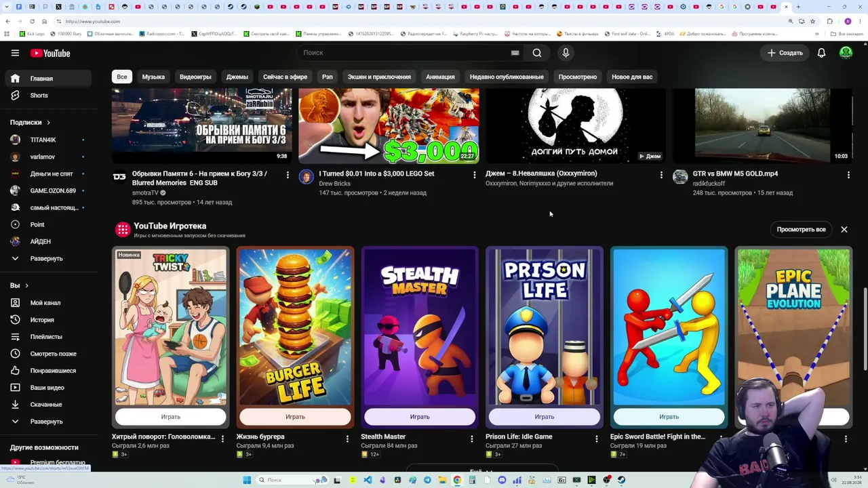Open Visual Studio Code from the taskbar
The width and height of the screenshot is (868, 488).
[368, 480]
